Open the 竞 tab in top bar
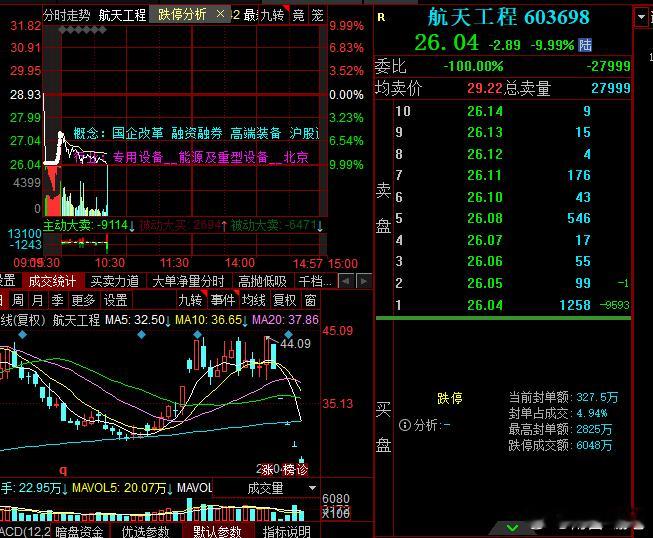This screenshot has height=538, width=653. (298, 15)
